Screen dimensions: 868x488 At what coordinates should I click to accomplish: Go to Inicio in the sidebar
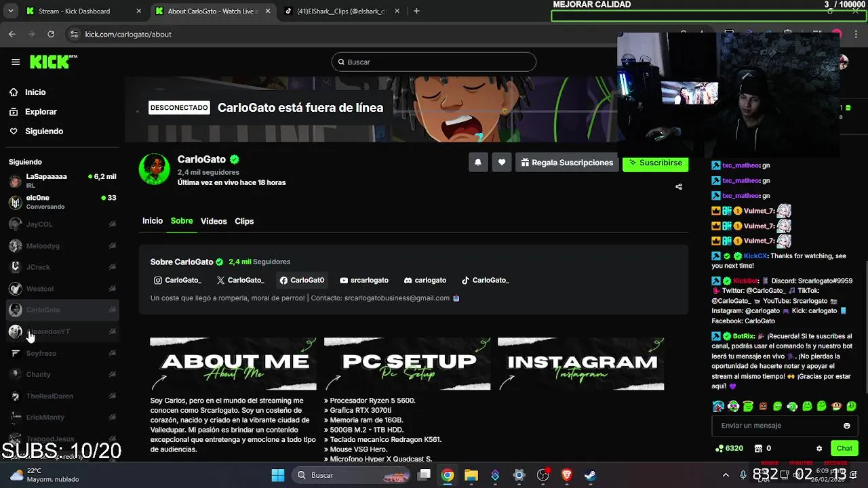35,92
